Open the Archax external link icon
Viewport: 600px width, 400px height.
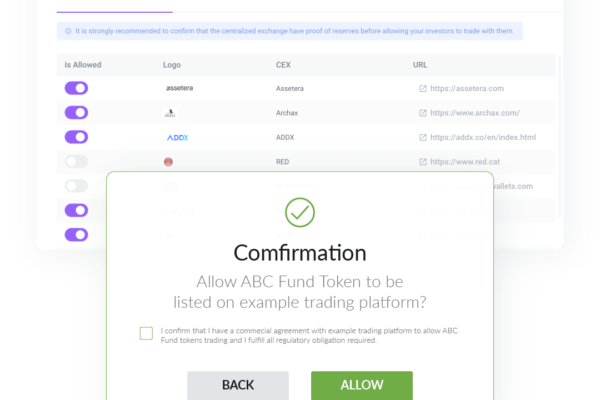coord(422,113)
